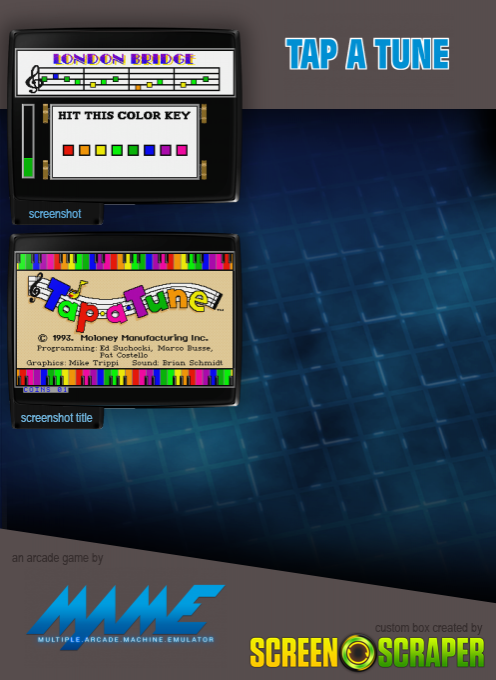The image size is (496, 680).
Task: Click the custom box created by text
Action: point(428,628)
